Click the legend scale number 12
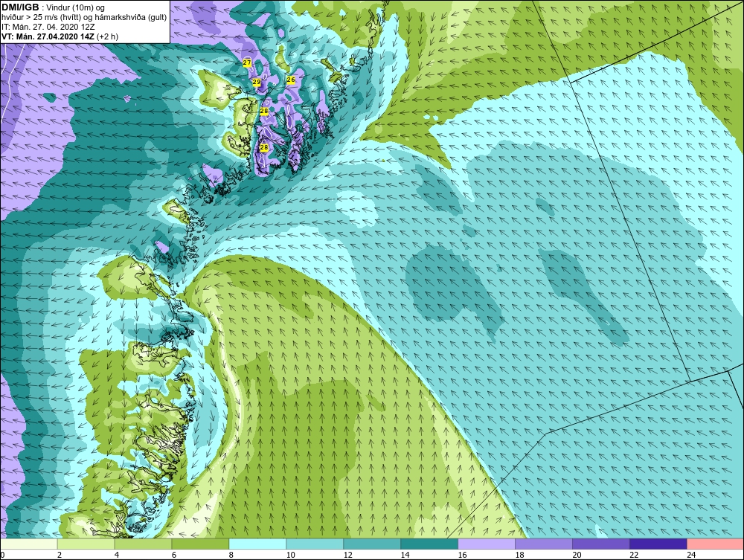744x560 pixels. (347, 555)
